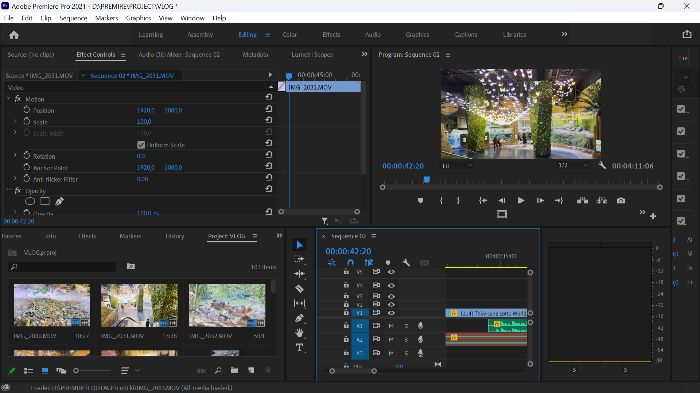Mute the A1 audio track

391,326
